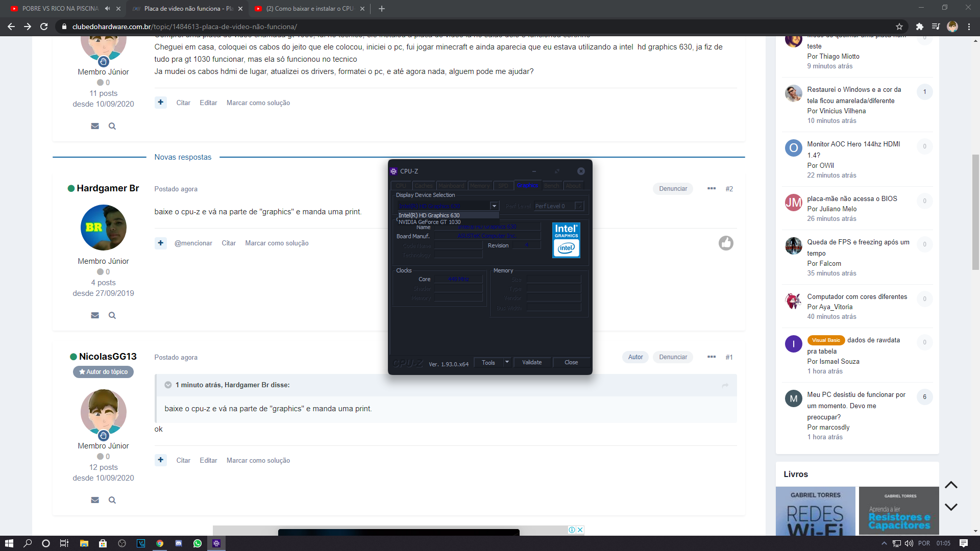Click the scroll-down chevron on the page
980x551 pixels.
click(x=951, y=507)
